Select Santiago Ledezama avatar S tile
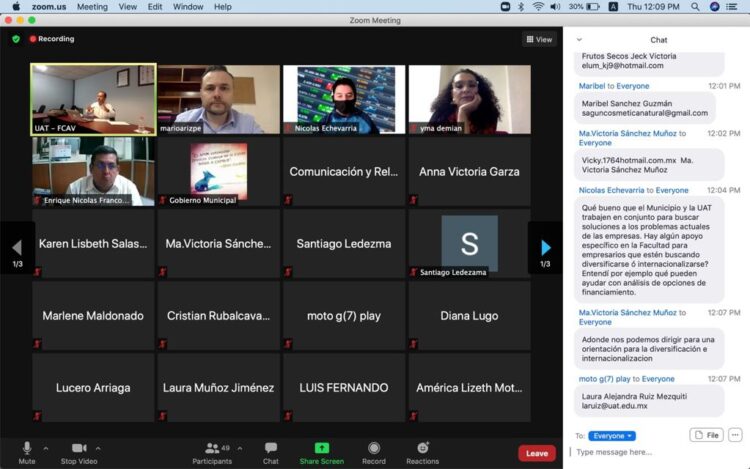This screenshot has width=750, height=469. tap(469, 244)
